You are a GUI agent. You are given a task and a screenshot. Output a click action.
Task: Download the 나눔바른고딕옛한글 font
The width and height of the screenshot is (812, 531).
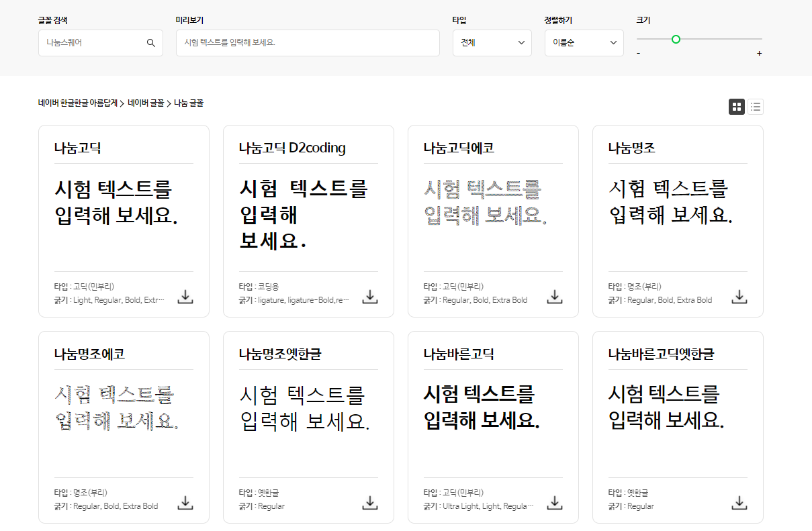pyautogui.click(x=739, y=503)
